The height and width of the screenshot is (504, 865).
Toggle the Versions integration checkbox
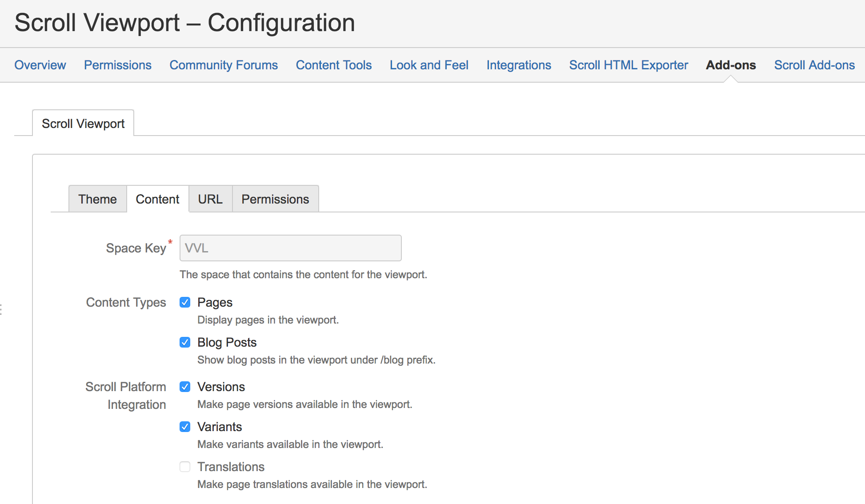pos(185,387)
